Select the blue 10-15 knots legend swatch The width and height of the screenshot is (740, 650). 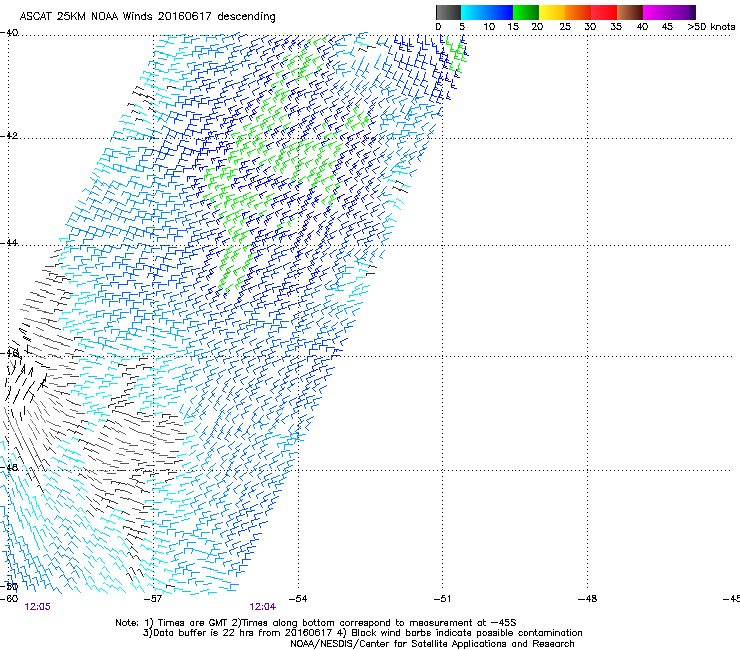(x=500, y=12)
